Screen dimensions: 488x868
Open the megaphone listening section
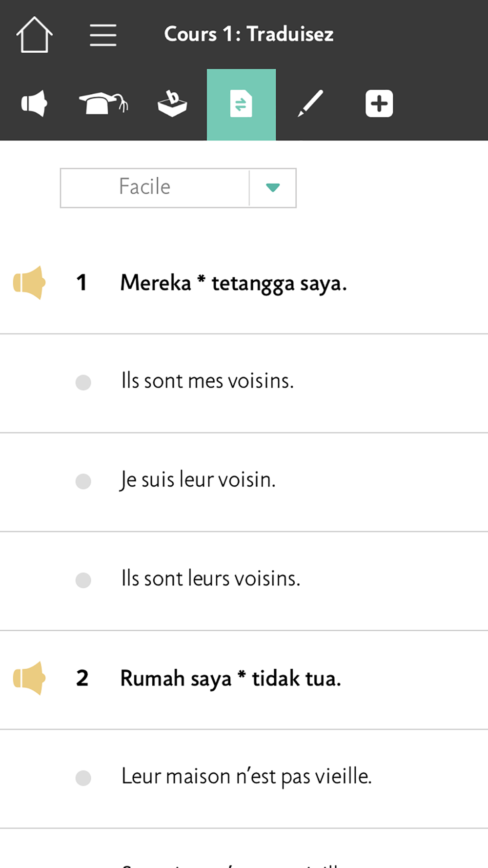tap(34, 103)
